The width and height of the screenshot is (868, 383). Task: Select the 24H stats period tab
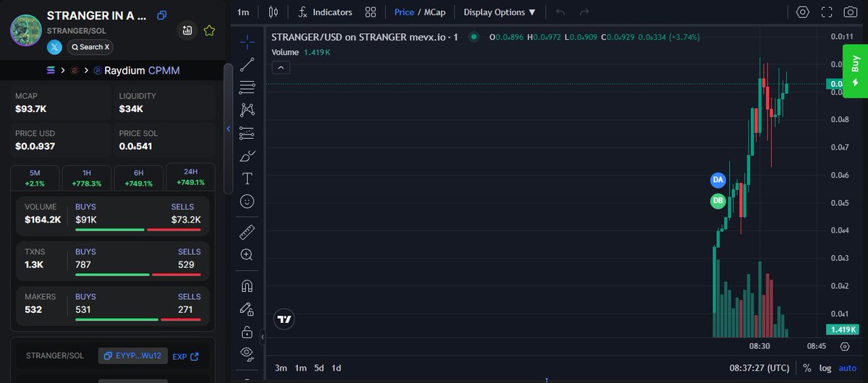pos(191,178)
